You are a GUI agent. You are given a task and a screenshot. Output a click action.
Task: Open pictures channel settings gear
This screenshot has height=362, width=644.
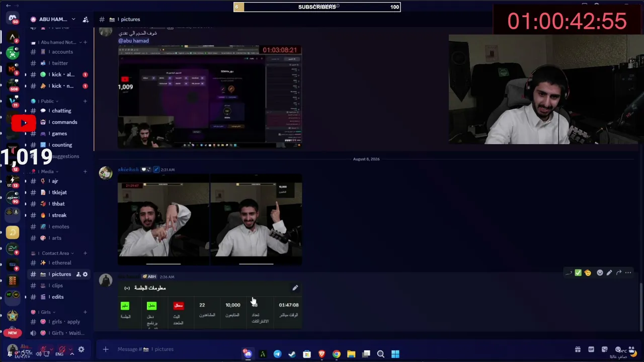pos(85,275)
